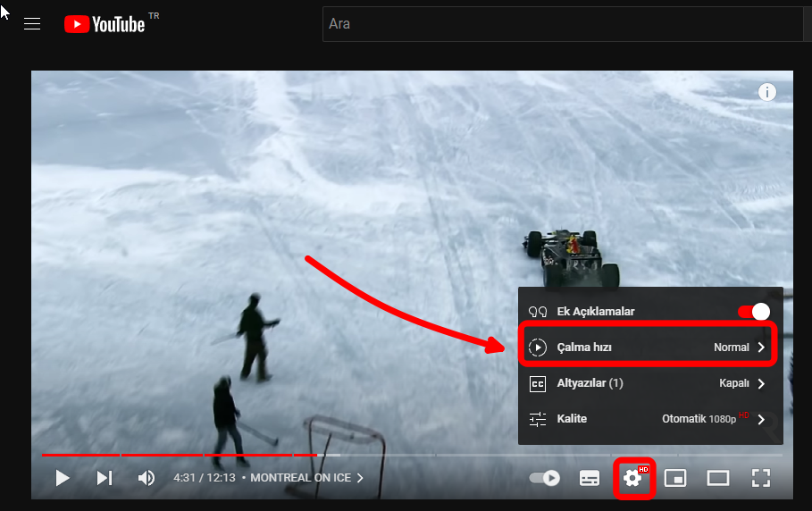This screenshot has width=812, height=511.
Task: Open the hamburger guide menu
Action: (32, 24)
